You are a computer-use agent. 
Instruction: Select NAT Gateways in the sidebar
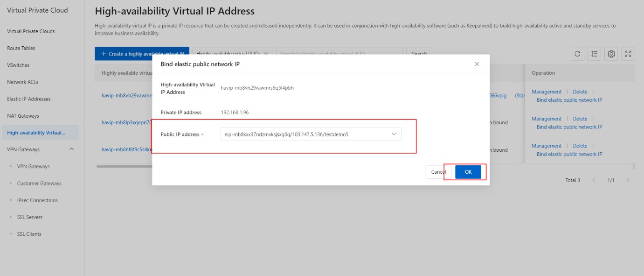(x=23, y=116)
